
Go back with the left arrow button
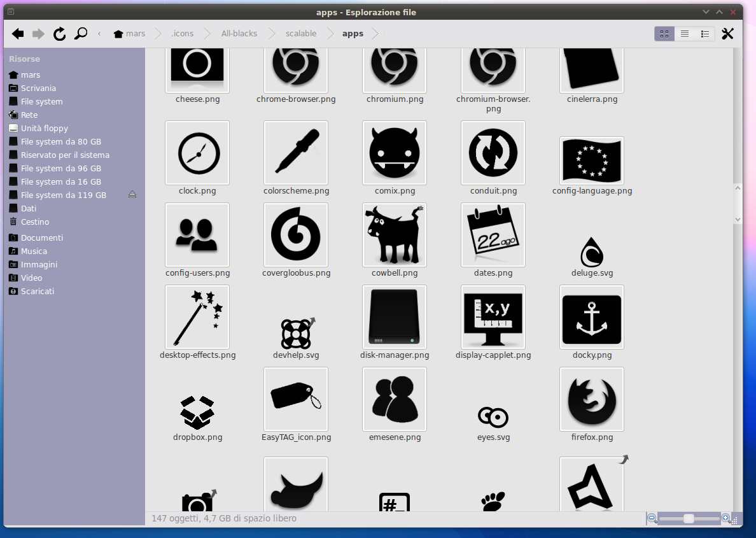point(18,34)
